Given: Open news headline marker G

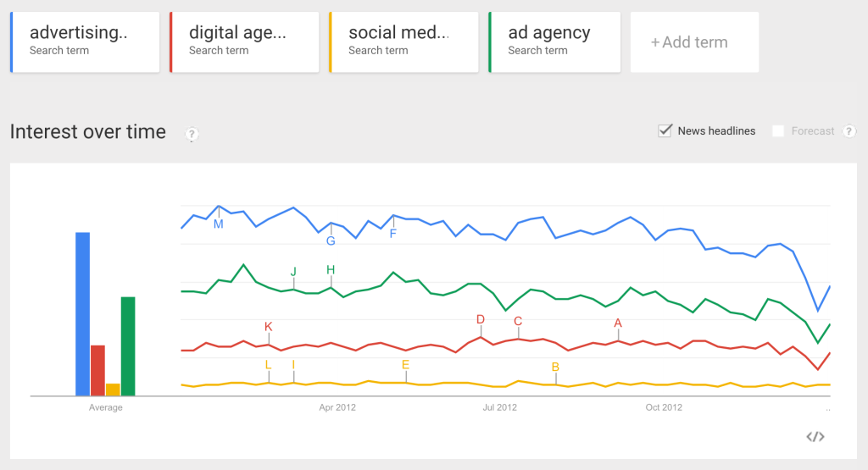Looking at the screenshot, I should [331, 241].
